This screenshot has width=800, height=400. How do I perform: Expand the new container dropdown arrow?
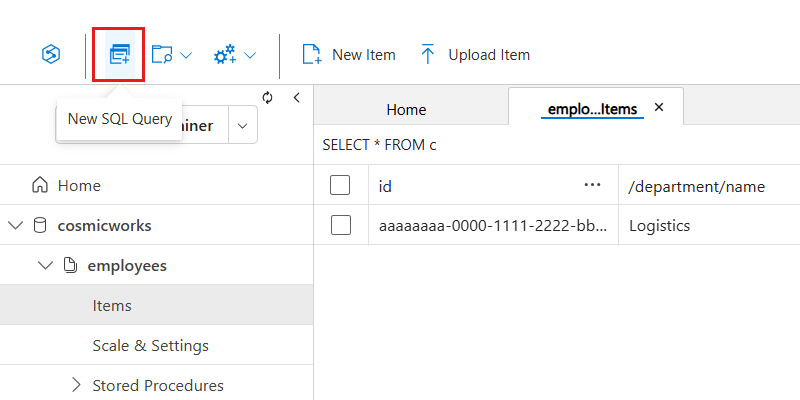pos(186,55)
